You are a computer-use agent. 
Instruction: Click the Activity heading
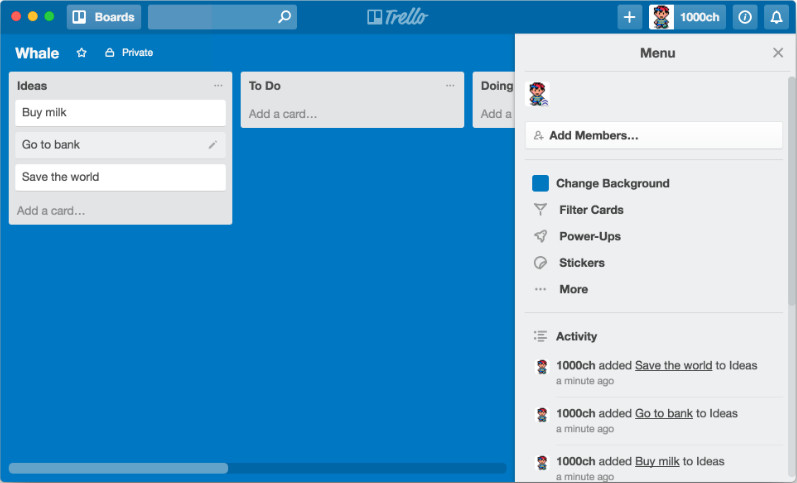click(576, 336)
